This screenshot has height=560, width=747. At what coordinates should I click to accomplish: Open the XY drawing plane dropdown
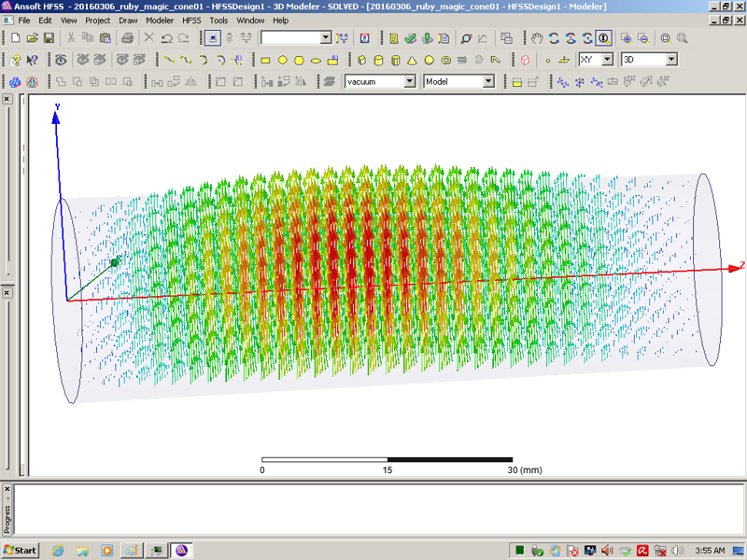pyautogui.click(x=607, y=60)
